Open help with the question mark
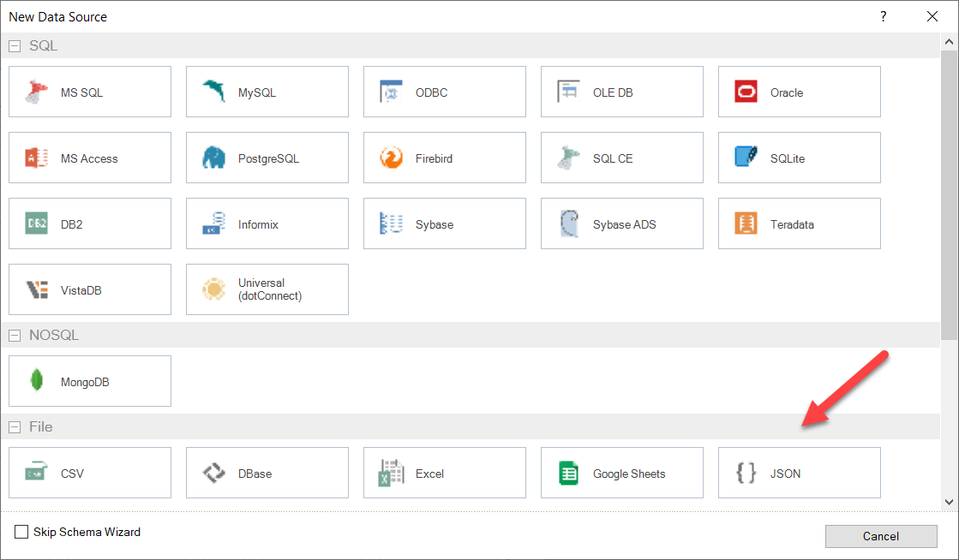The width and height of the screenshot is (959, 560). [x=884, y=16]
